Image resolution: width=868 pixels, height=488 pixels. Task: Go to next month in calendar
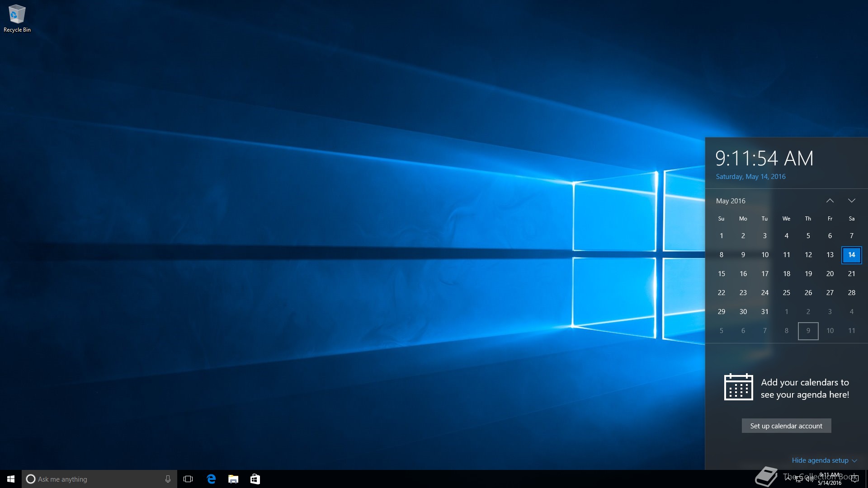(x=852, y=201)
